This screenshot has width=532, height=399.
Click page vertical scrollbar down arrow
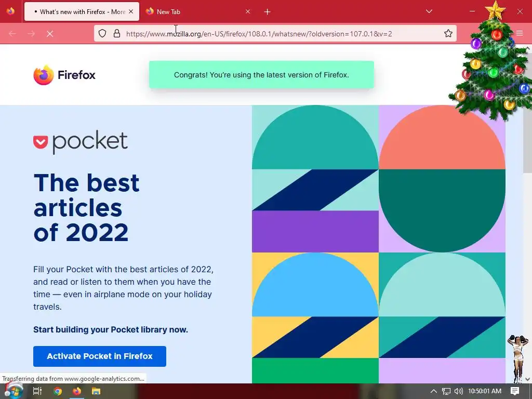pos(528,379)
